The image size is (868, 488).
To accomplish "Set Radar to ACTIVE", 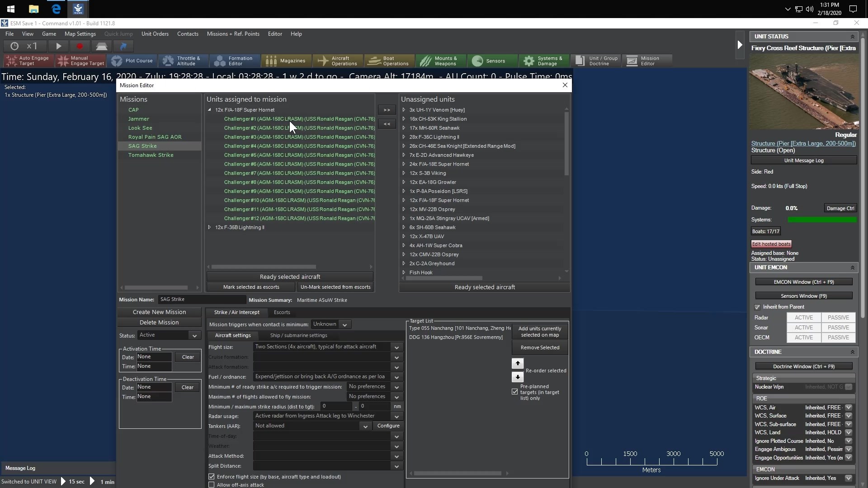I will tap(804, 318).
